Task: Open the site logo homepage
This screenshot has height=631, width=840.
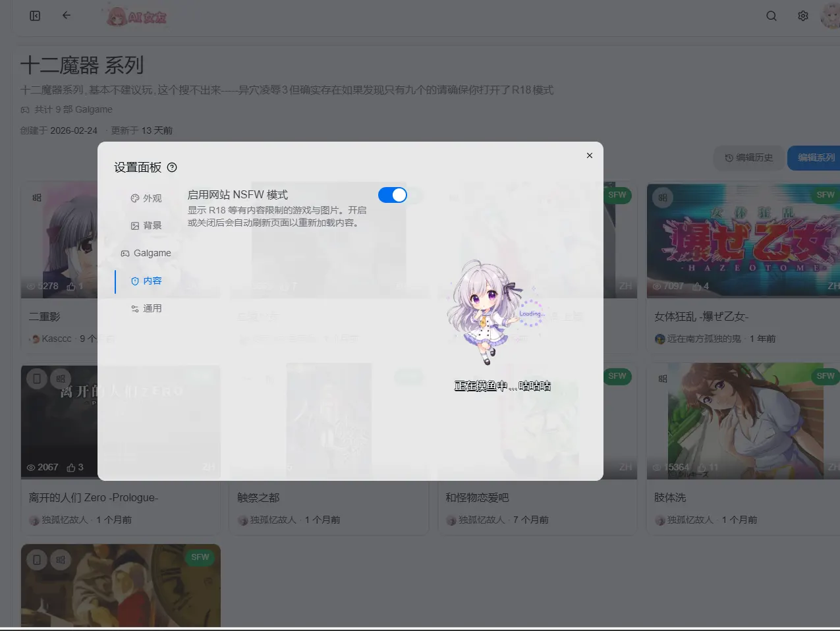Action: point(137,16)
